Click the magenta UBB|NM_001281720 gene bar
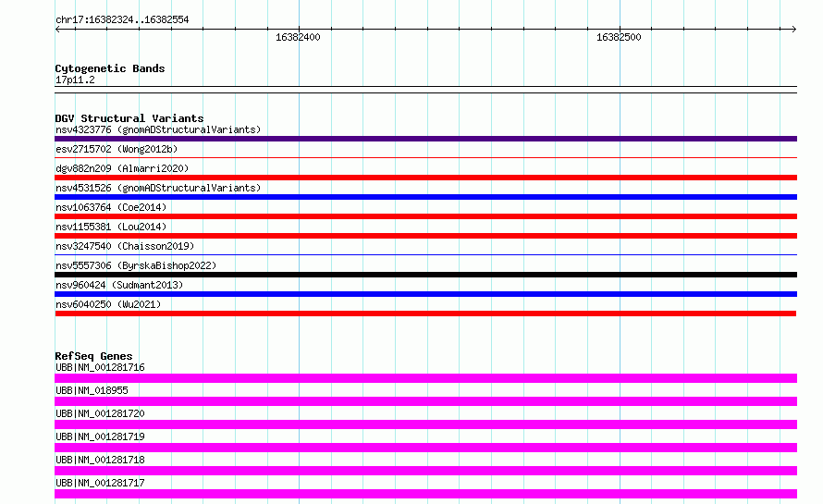 [x=425, y=424]
